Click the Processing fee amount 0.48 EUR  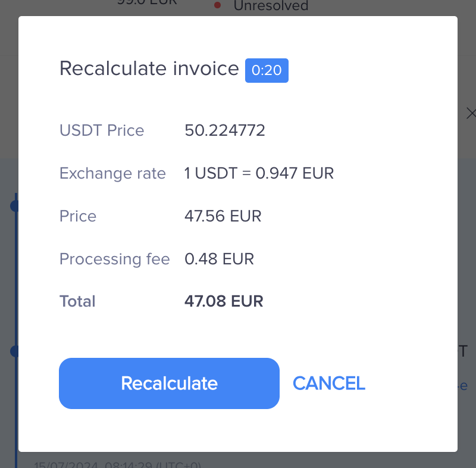(219, 259)
